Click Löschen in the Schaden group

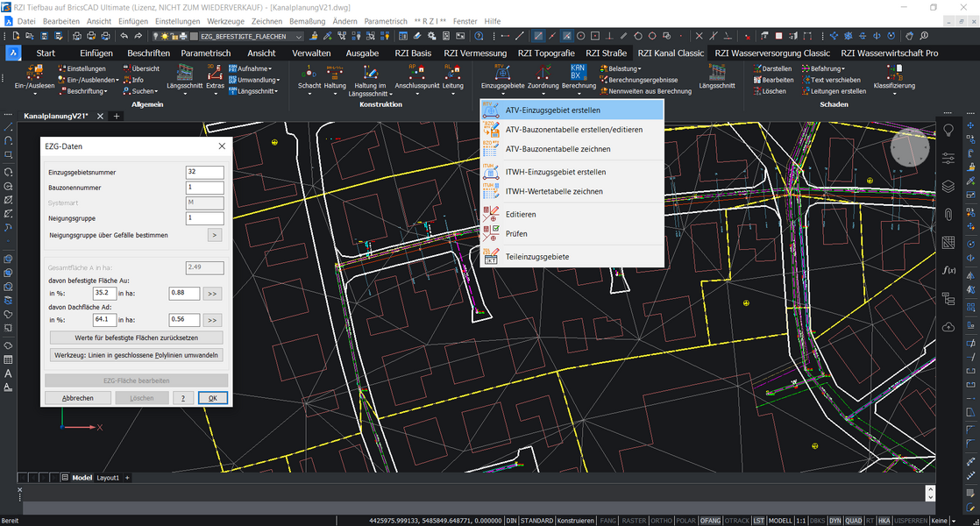pos(770,91)
